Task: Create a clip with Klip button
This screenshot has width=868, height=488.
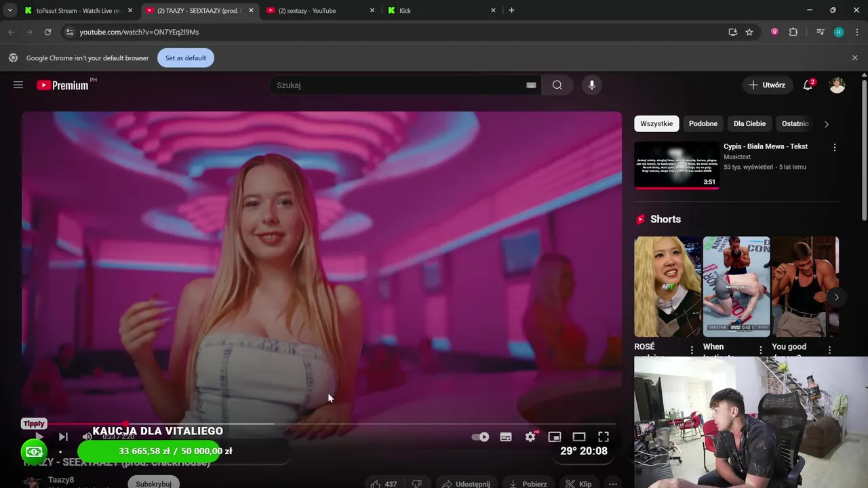Action: [578, 484]
